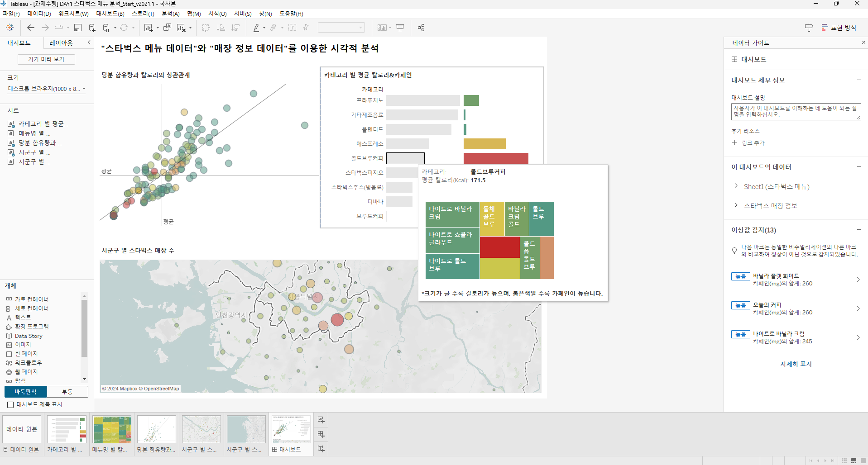
Task: Expand the Sheet1 (스타벅스 메뉴) data source
Action: coord(736,186)
